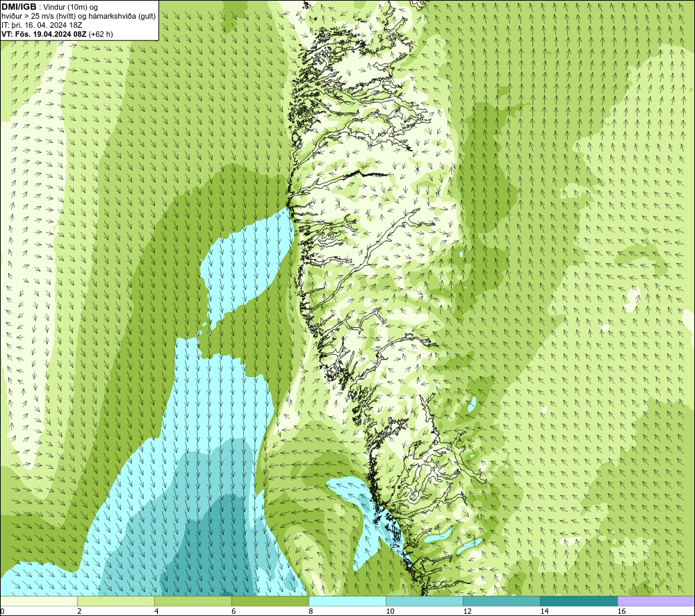Click the 12–14 m/s teal legend swatch
The height and width of the screenshot is (616, 695).
click(x=501, y=601)
